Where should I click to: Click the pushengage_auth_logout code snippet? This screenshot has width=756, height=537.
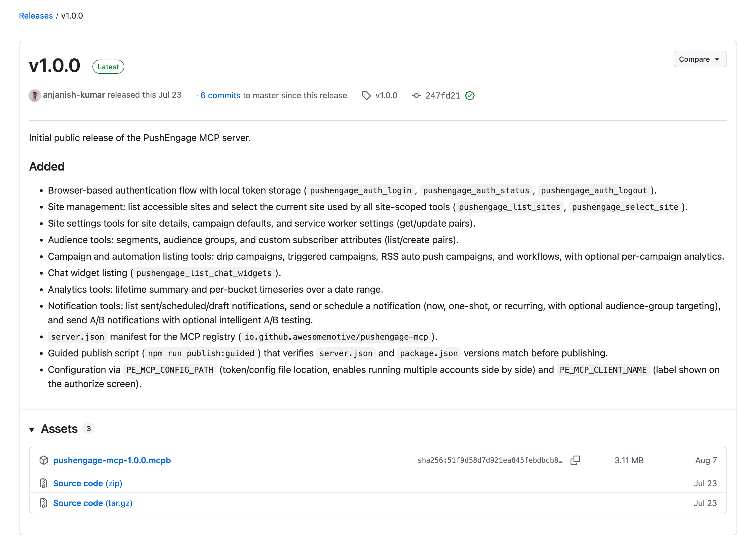594,191
